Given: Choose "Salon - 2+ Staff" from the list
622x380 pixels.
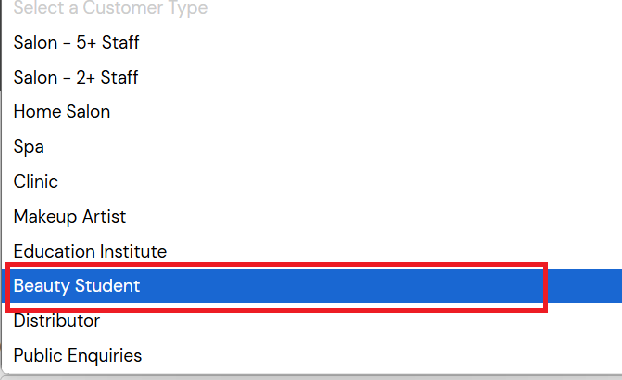Looking at the screenshot, I should coord(312,77).
